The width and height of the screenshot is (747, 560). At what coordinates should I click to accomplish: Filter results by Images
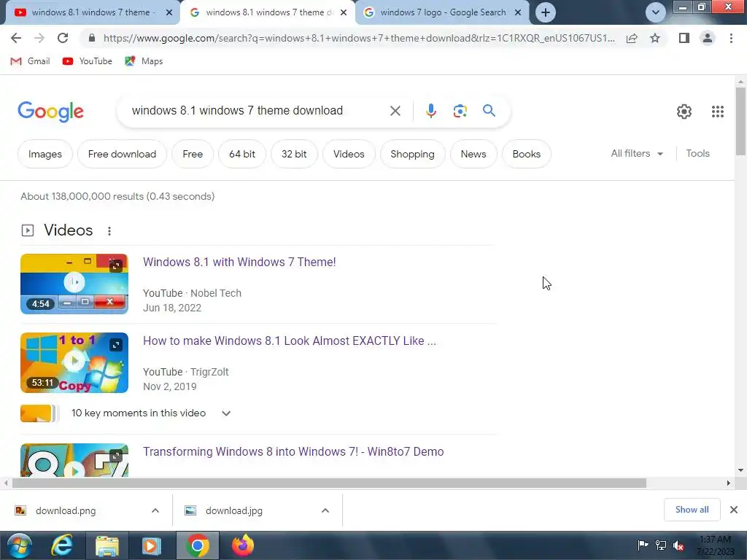tap(44, 154)
